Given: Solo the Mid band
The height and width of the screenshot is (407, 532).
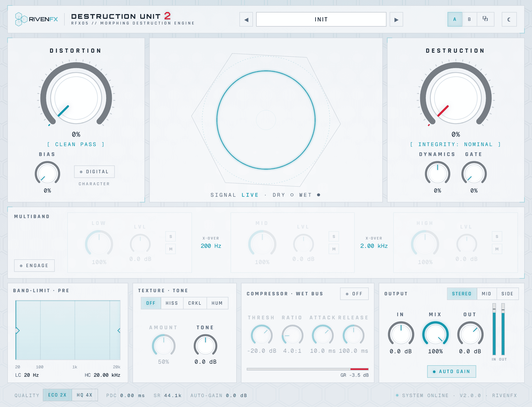Looking at the screenshot, I should tap(334, 236).
